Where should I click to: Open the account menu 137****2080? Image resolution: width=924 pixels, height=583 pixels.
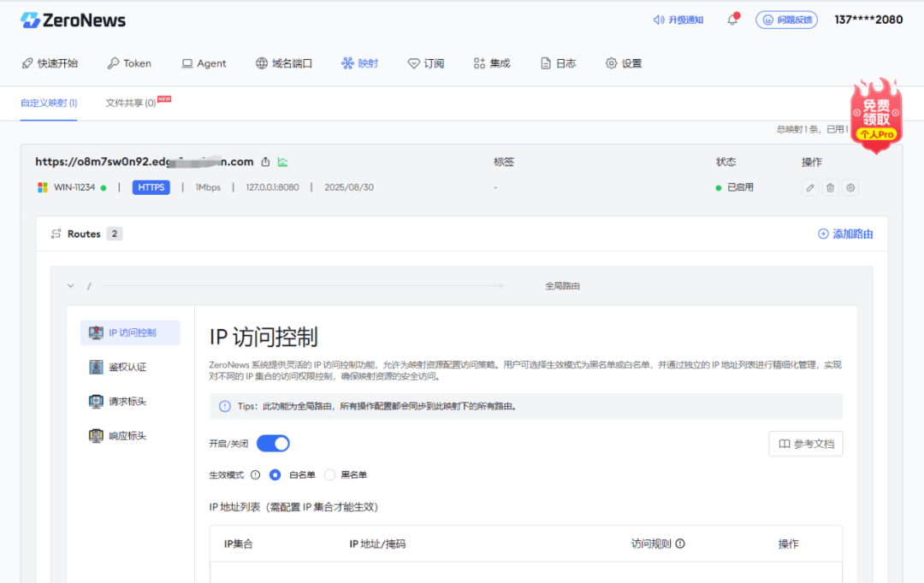tap(868, 20)
